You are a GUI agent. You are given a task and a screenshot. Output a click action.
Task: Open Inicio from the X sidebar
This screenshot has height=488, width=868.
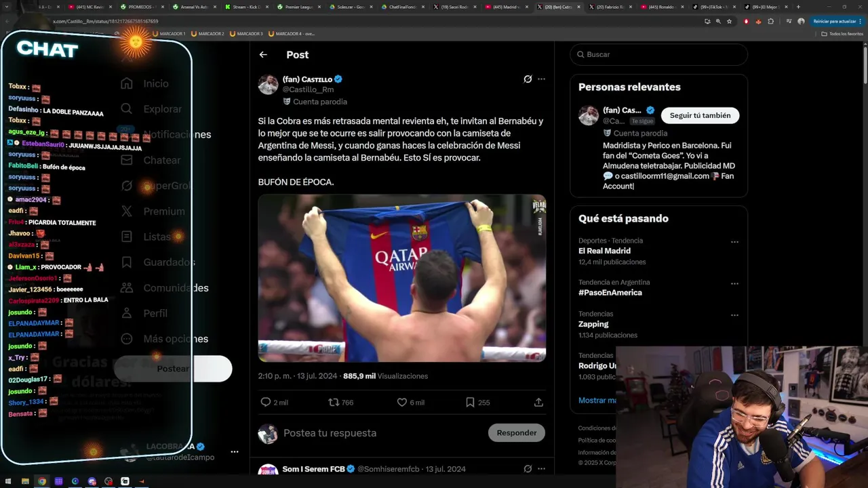click(145, 83)
